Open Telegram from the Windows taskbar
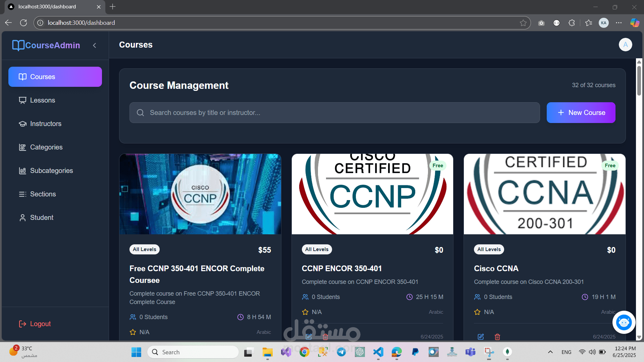644x362 pixels. 341,352
